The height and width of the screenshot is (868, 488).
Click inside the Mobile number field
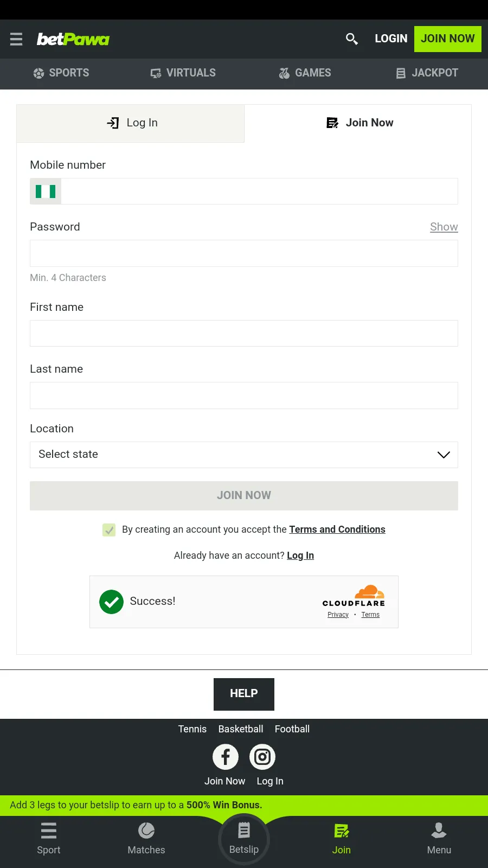point(260,191)
